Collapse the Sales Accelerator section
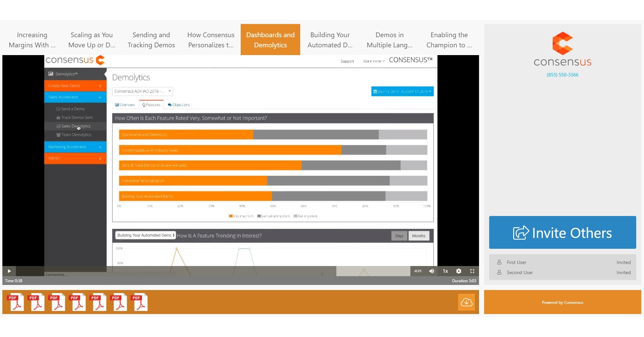This screenshot has width=644, height=337. pos(100,97)
